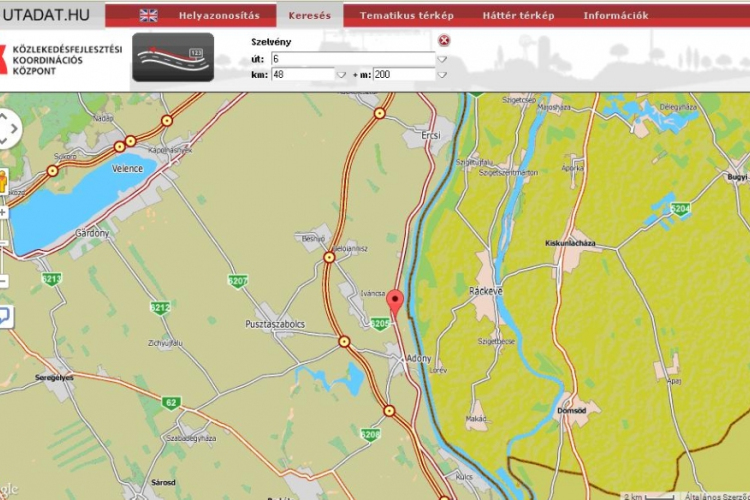
Task: Expand the km value dropdown
Action: pyautogui.click(x=341, y=74)
